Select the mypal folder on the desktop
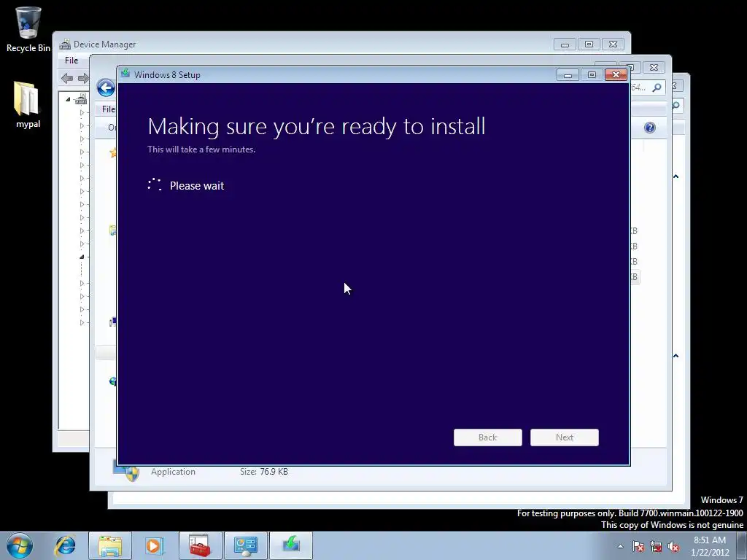 point(28,105)
